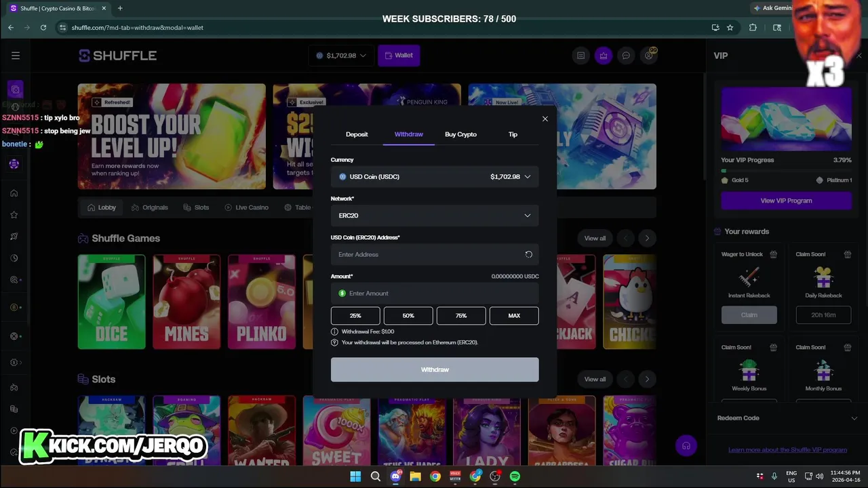
Task: Open the hamburger menu beside Shuffle logo
Action: (16, 56)
